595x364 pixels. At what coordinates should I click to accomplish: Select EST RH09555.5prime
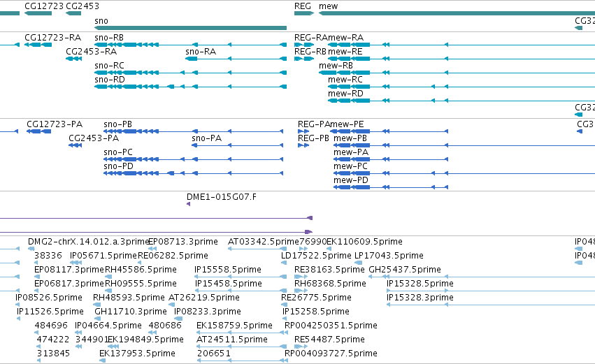click(x=108, y=291)
